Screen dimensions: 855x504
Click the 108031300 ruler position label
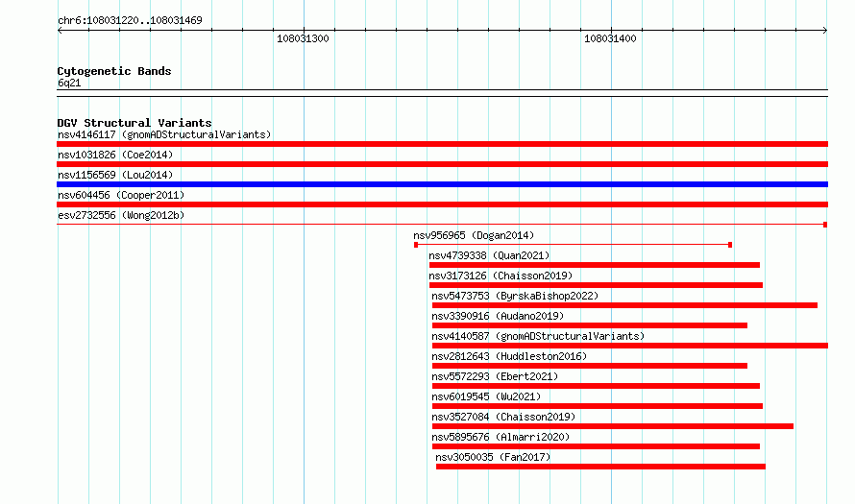click(x=303, y=38)
